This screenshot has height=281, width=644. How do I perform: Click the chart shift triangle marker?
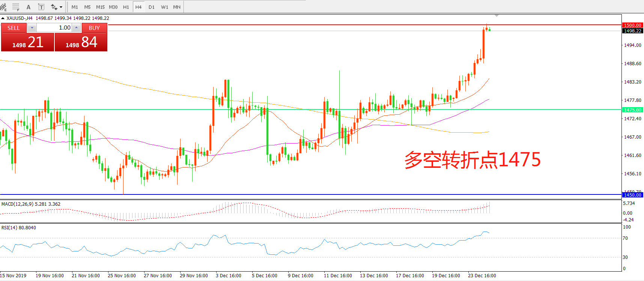tap(497, 16)
